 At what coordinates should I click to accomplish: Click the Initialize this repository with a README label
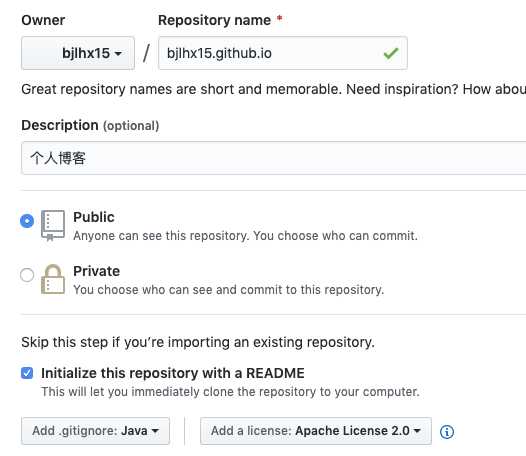click(173, 373)
